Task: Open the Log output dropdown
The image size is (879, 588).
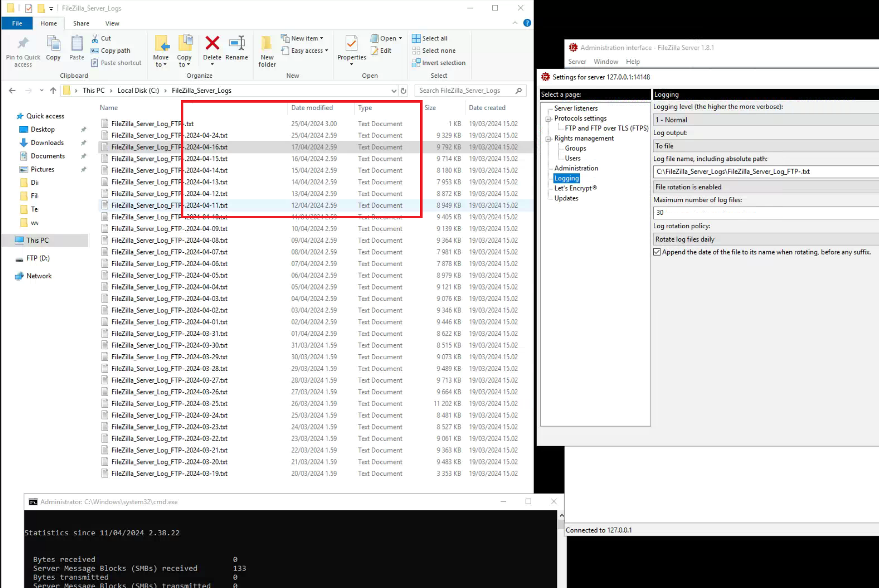Action: pos(766,146)
